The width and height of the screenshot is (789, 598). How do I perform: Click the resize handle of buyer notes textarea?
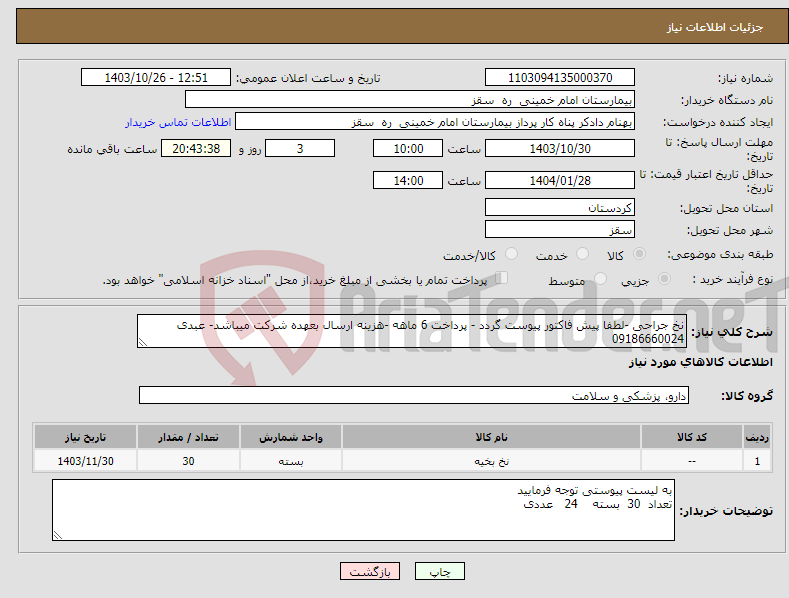tap(58, 535)
